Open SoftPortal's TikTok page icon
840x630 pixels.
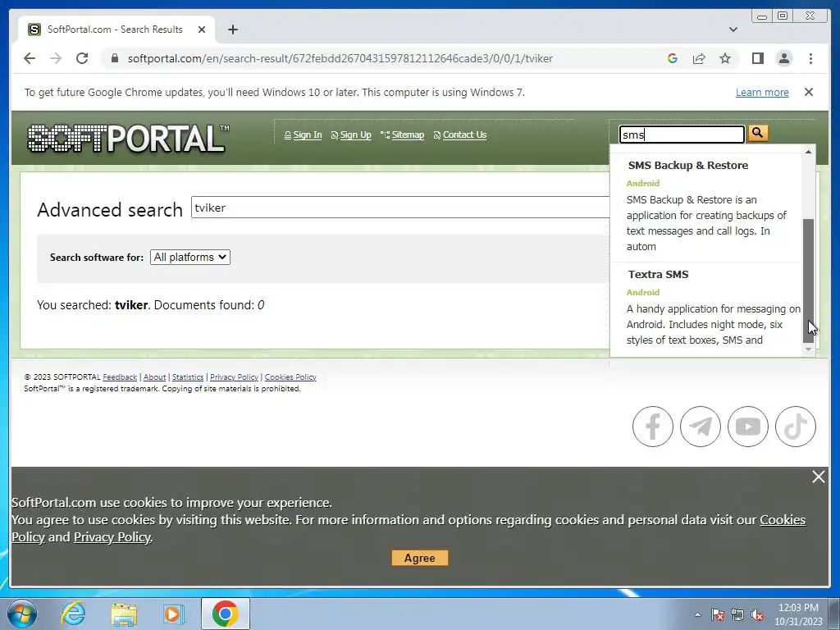click(x=796, y=427)
